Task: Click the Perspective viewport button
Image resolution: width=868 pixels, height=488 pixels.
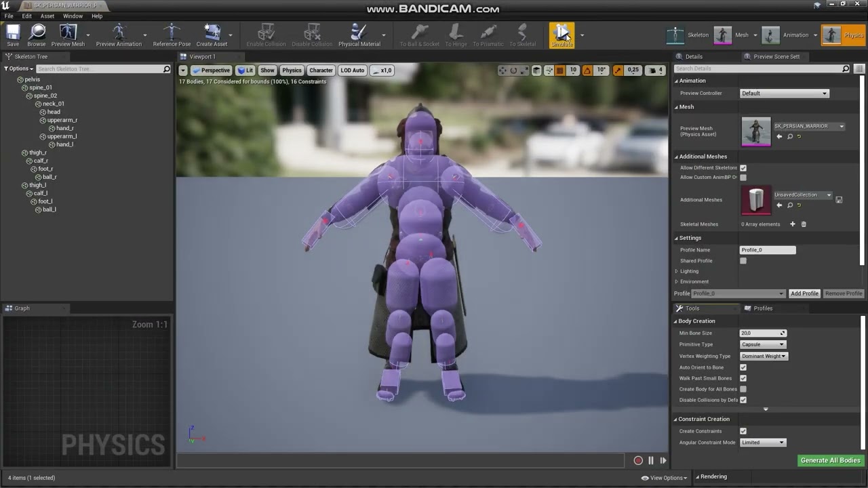Action: pyautogui.click(x=211, y=70)
